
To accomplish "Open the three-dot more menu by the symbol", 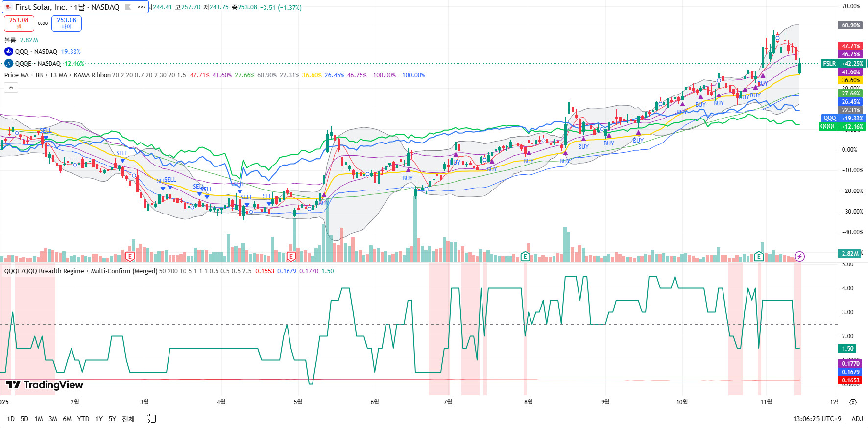I will [141, 7].
